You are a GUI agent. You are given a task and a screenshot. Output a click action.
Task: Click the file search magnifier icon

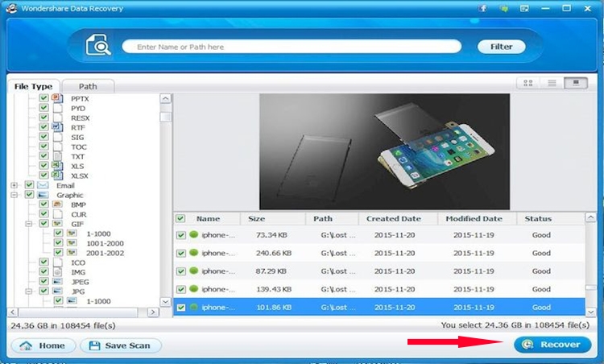pyautogui.click(x=98, y=45)
